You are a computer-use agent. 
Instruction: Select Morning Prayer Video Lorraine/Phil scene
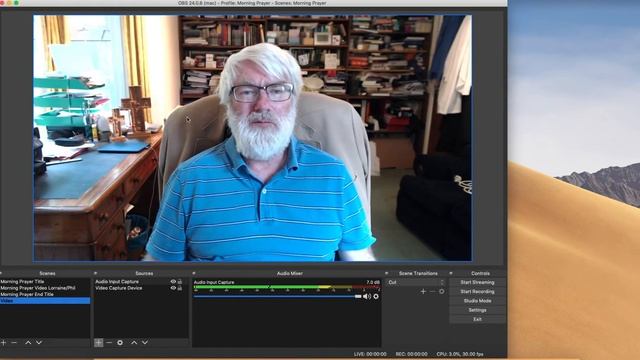coord(45,288)
